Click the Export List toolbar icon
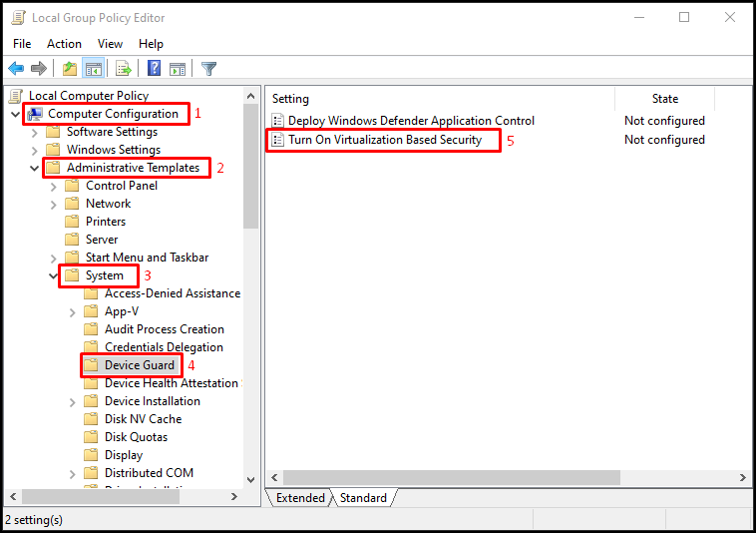This screenshot has height=533, width=756. click(x=124, y=69)
